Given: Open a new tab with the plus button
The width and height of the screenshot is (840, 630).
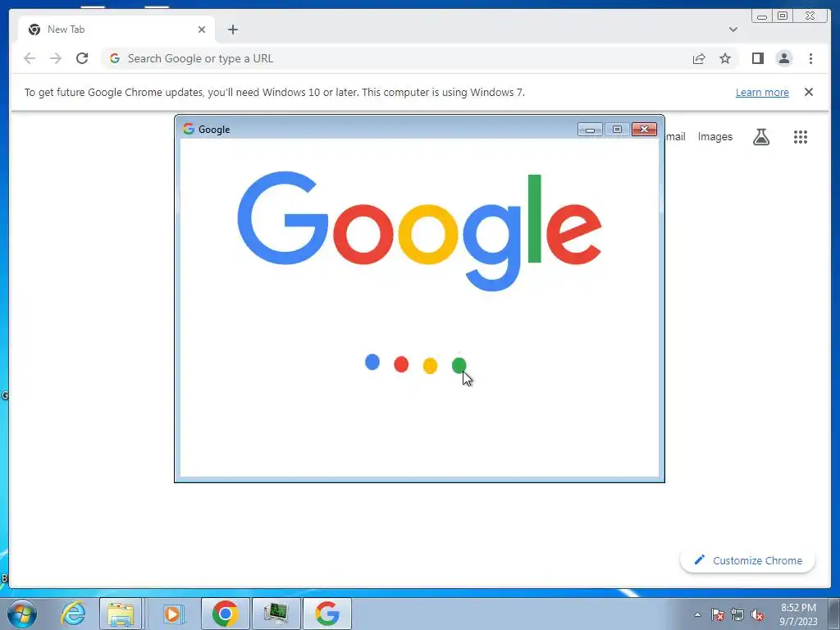Looking at the screenshot, I should [x=232, y=30].
